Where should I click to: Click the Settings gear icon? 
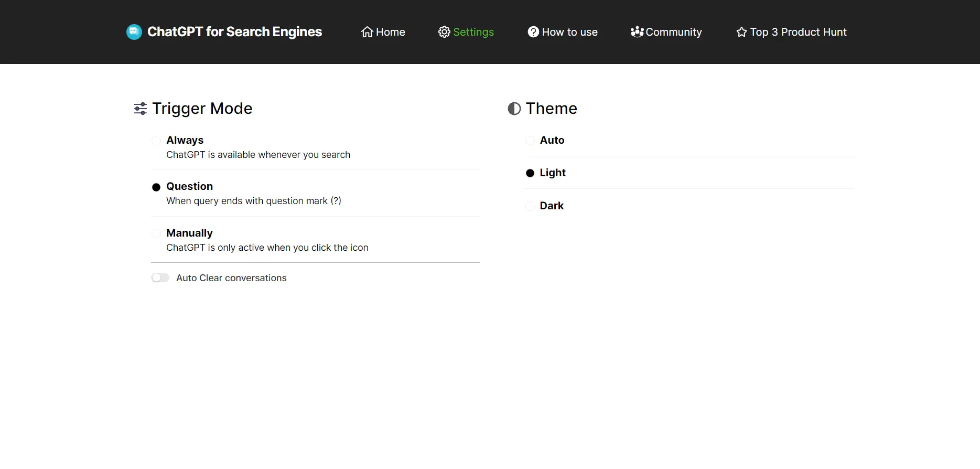pos(444,32)
